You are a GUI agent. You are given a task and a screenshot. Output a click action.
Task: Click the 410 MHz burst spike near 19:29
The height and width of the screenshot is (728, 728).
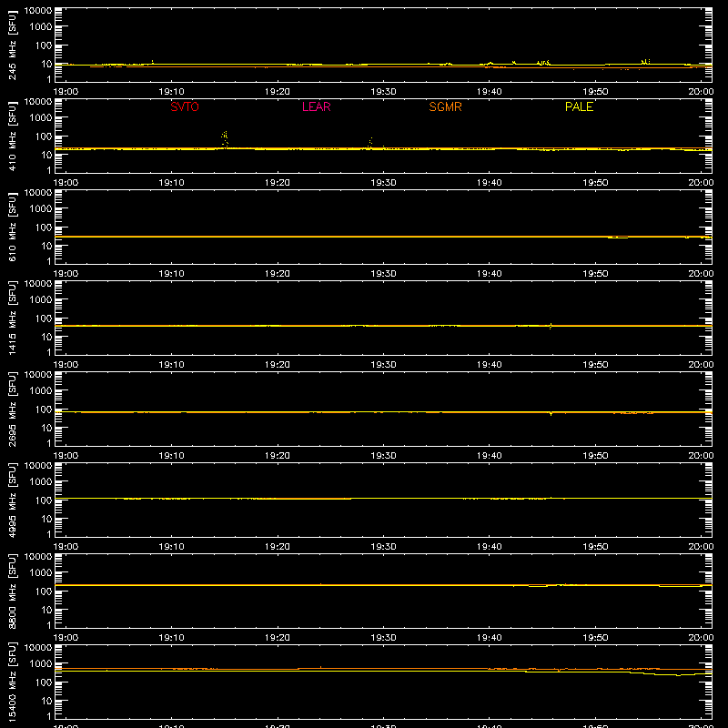[370, 143]
